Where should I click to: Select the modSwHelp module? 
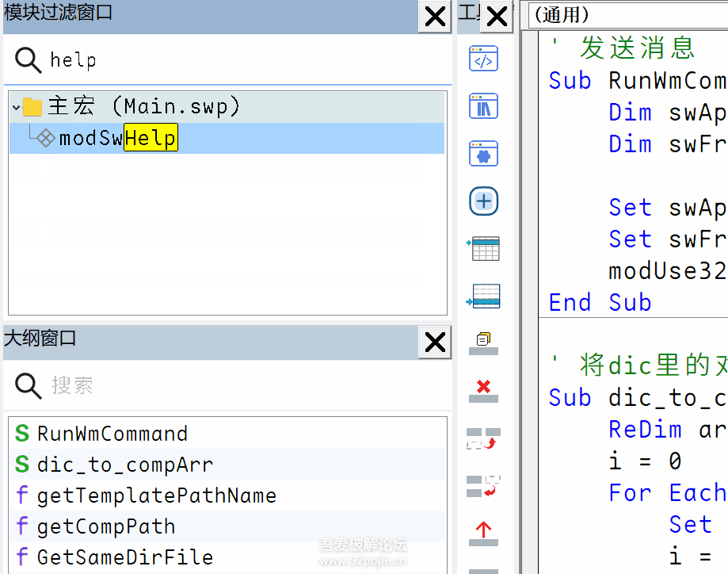tap(117, 139)
